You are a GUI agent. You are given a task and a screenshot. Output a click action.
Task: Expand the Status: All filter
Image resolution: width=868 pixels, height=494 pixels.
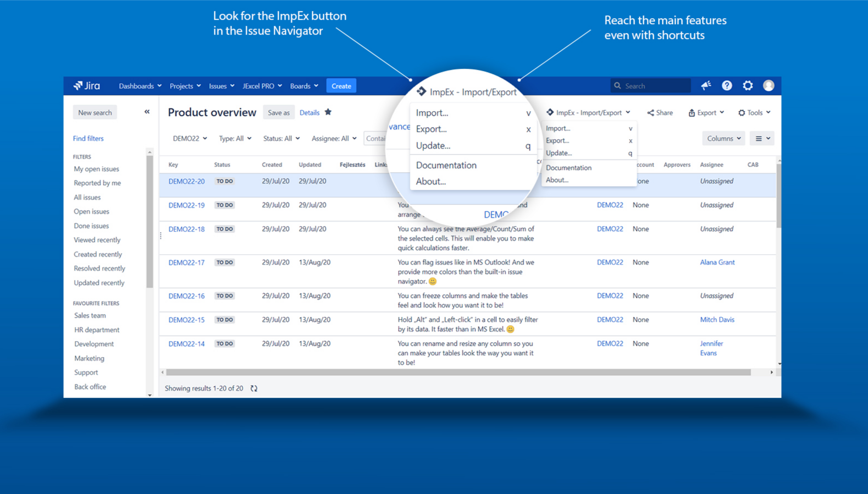[x=281, y=139]
